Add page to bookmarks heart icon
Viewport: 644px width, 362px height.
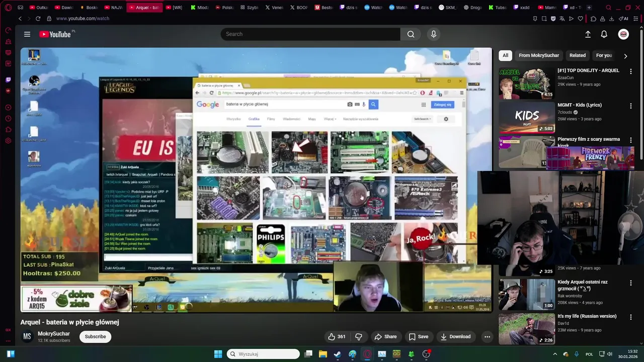(580, 19)
